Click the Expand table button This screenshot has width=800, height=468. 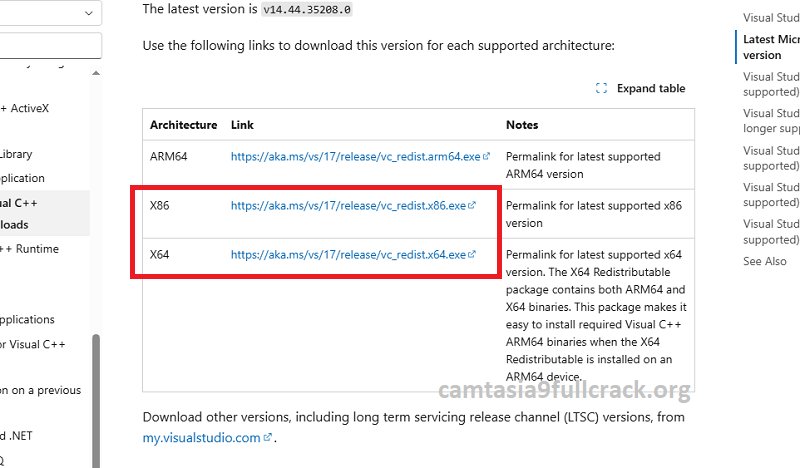640,88
